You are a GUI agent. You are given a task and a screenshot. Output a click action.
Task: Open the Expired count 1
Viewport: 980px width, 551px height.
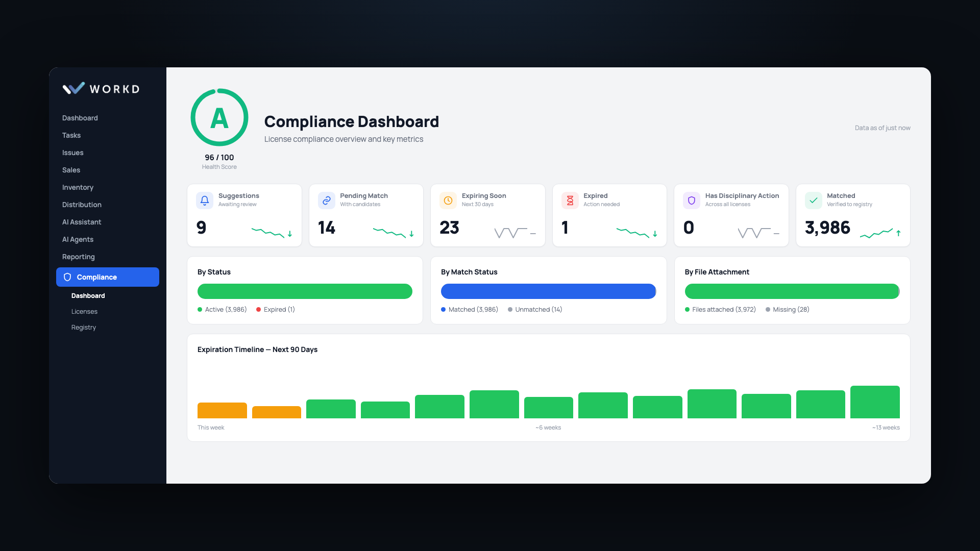(565, 228)
